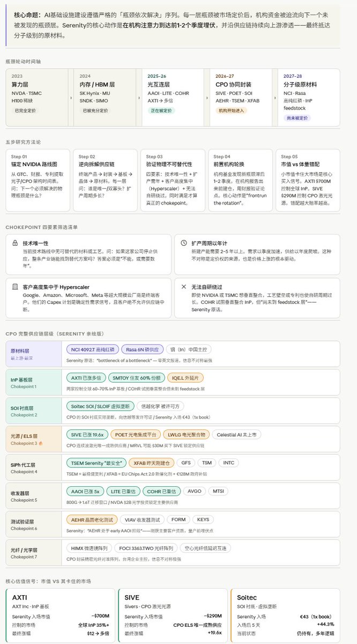This screenshot has height=644, width=357.
Task: Click the INTC chip in SiPh 代工层
Action: (x=229, y=463)
